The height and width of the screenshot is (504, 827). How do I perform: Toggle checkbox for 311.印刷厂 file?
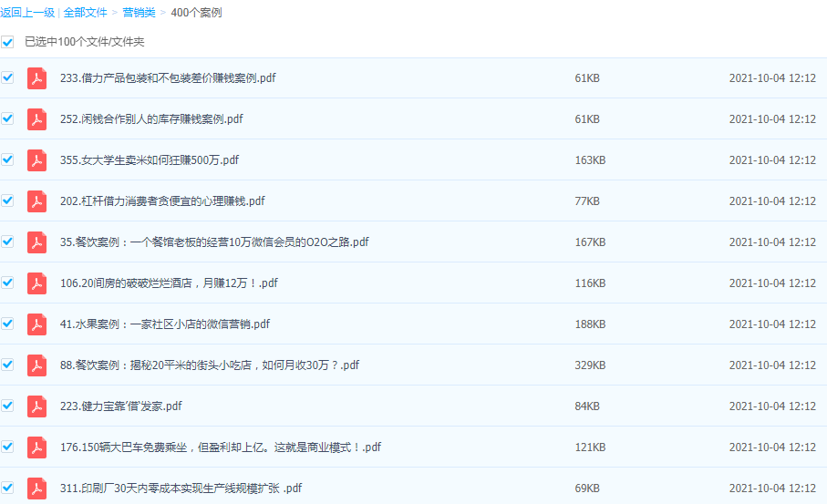8,488
